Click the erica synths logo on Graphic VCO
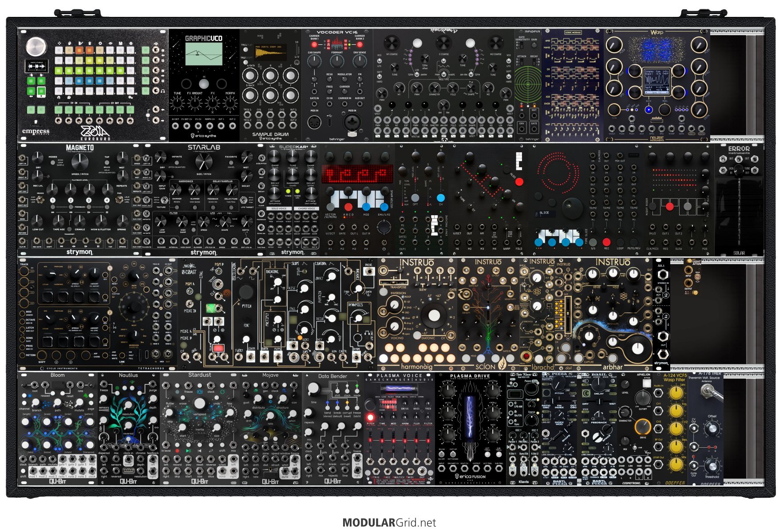 tap(203, 135)
